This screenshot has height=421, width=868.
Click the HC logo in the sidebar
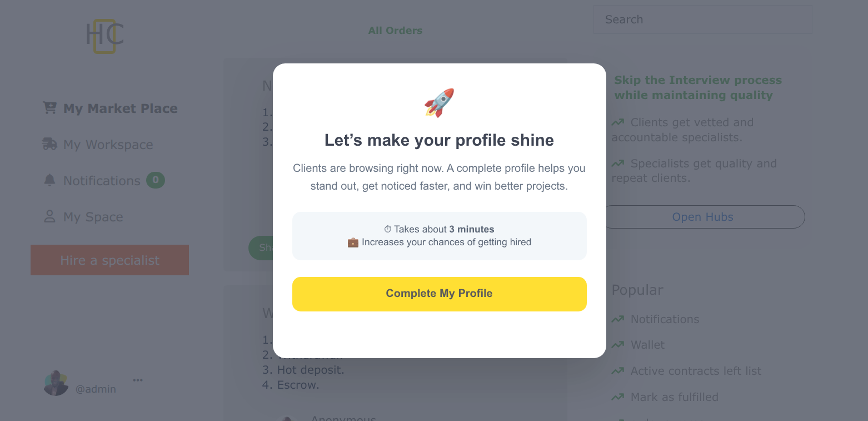pos(105,35)
